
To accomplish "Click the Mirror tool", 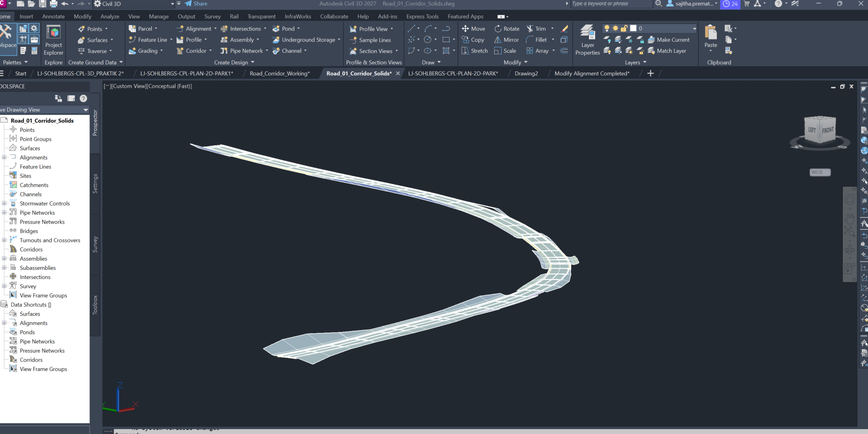I will tap(507, 40).
